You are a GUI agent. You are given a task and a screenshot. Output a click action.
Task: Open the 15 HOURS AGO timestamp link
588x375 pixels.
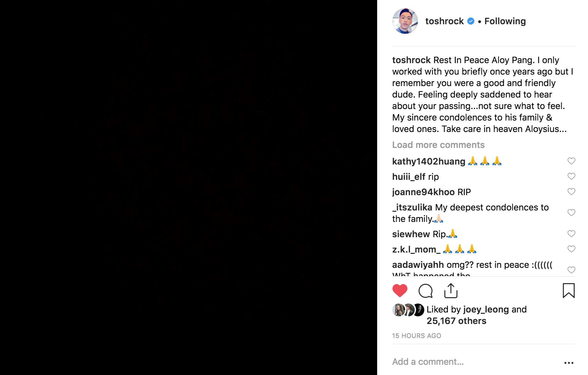pyautogui.click(x=416, y=336)
